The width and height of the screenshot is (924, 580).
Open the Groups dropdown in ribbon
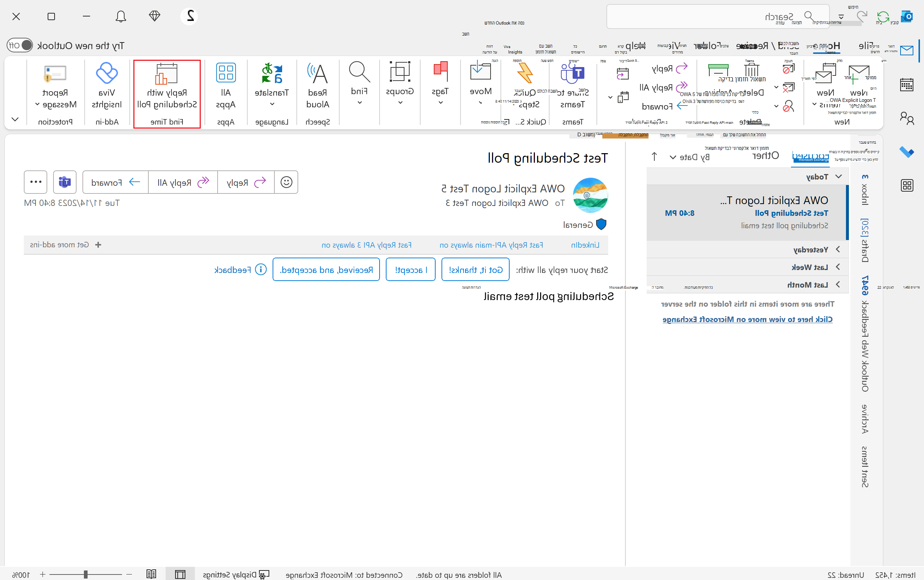point(400,84)
